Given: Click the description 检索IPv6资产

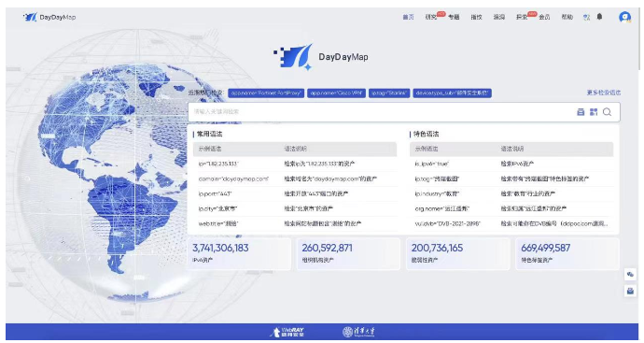Looking at the screenshot, I should (517, 164).
